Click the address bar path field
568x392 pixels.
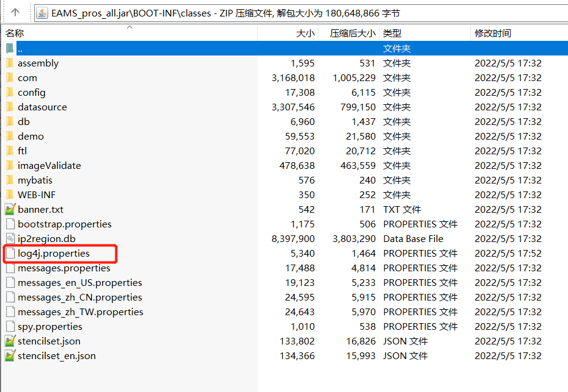pos(301,13)
